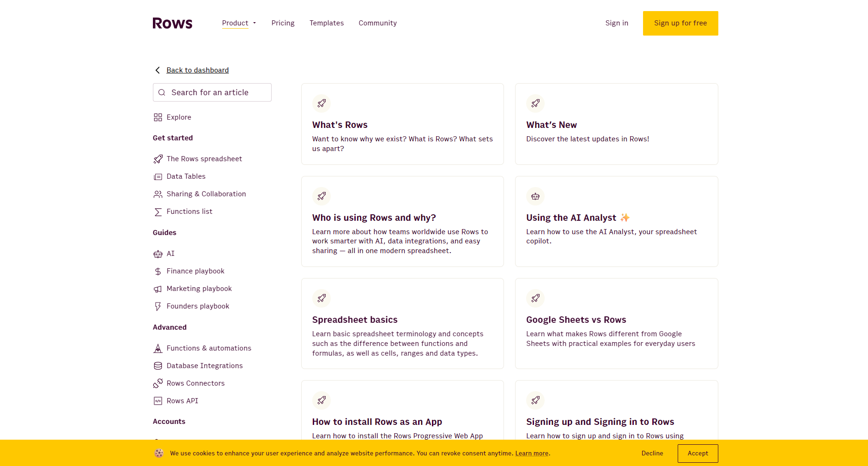This screenshot has width=868, height=466.
Task: Click the robot icon beside AI guide
Action: click(158, 254)
